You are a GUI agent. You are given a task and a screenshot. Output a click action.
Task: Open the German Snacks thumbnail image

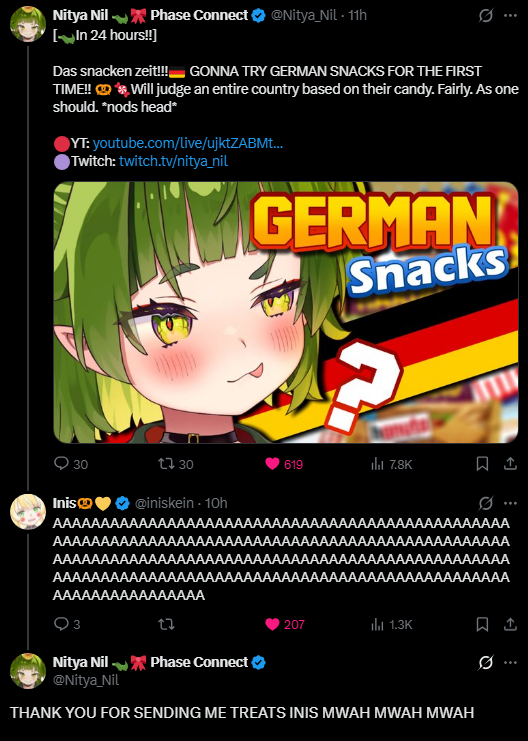[x=286, y=312]
